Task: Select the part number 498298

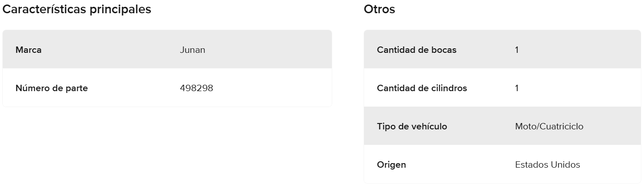Action: (196, 88)
